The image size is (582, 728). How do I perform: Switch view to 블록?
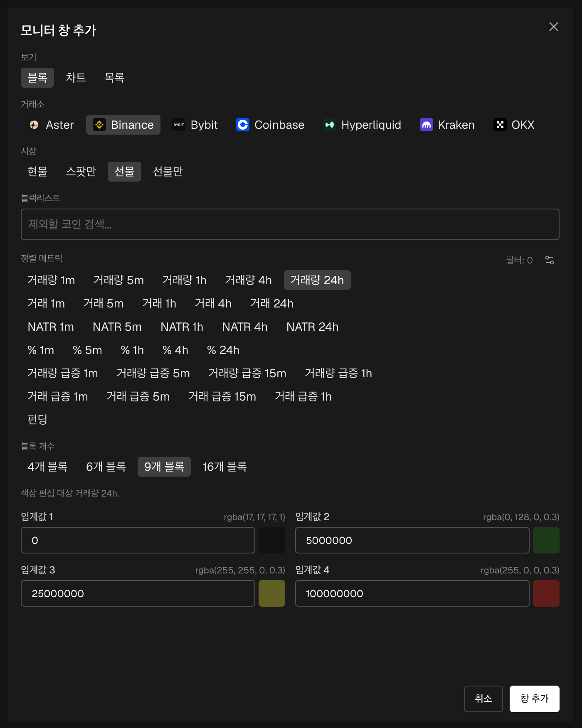coord(37,78)
